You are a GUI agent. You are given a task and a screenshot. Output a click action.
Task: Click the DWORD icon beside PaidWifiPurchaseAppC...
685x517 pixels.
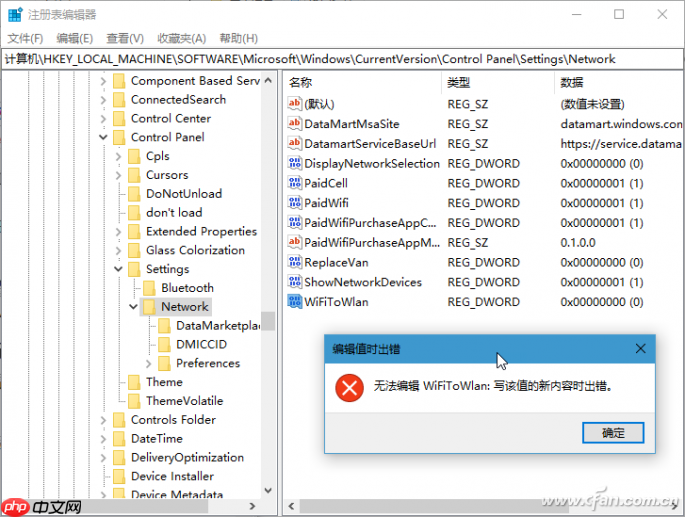tap(294, 222)
